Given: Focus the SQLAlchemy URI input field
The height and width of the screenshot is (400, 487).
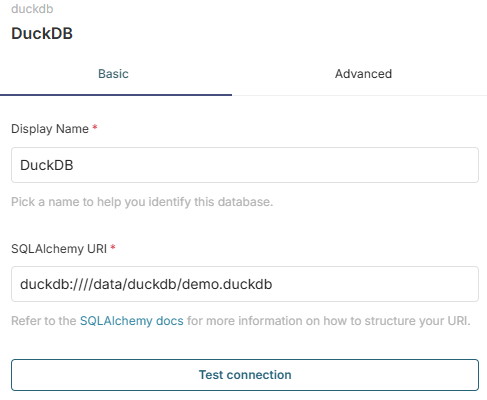Looking at the screenshot, I should (245, 284).
